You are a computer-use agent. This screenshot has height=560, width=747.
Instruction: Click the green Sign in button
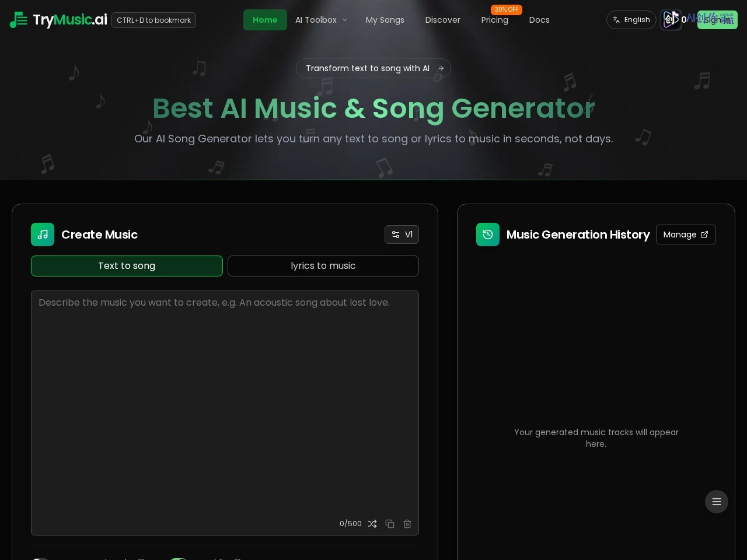(x=717, y=20)
